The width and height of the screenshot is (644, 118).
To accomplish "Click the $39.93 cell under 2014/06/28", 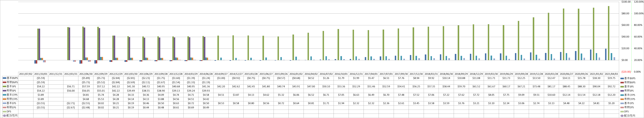I will [206, 91].
